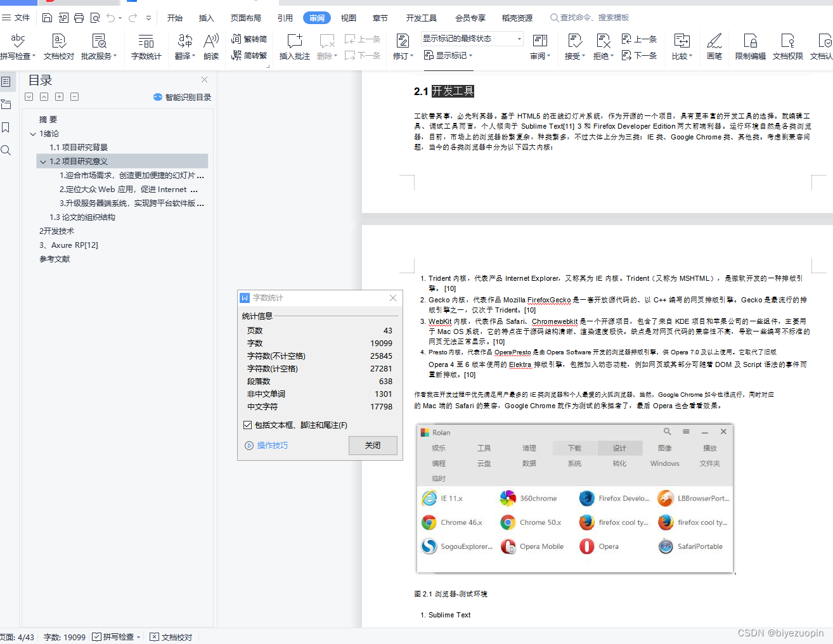Expand the 修订 dropdown arrow
This screenshot has height=644, width=833.
pos(411,56)
